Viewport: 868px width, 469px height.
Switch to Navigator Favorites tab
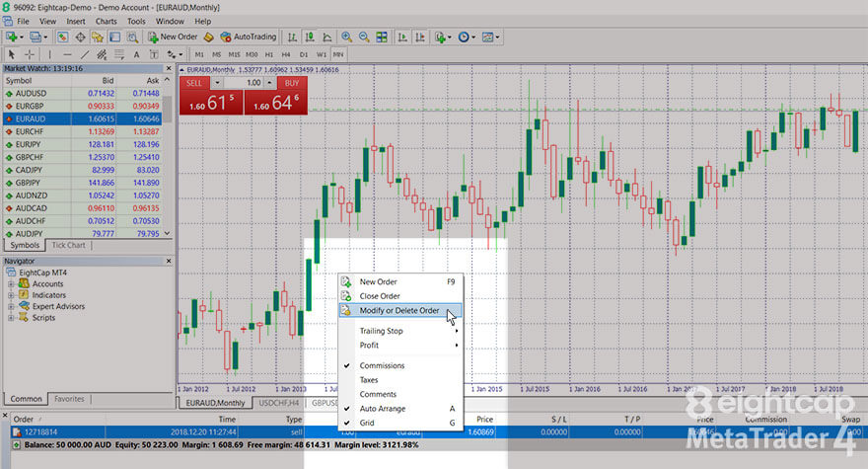pyautogui.click(x=69, y=399)
